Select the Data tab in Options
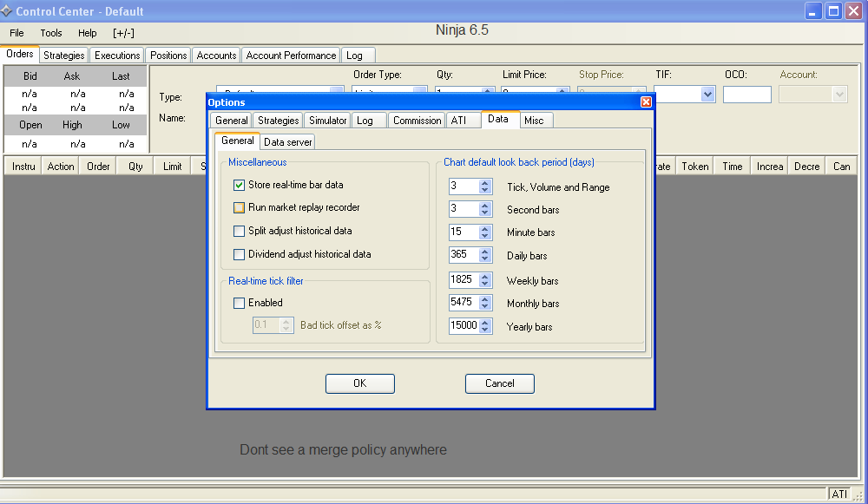The height and width of the screenshot is (504, 868). pyautogui.click(x=501, y=119)
